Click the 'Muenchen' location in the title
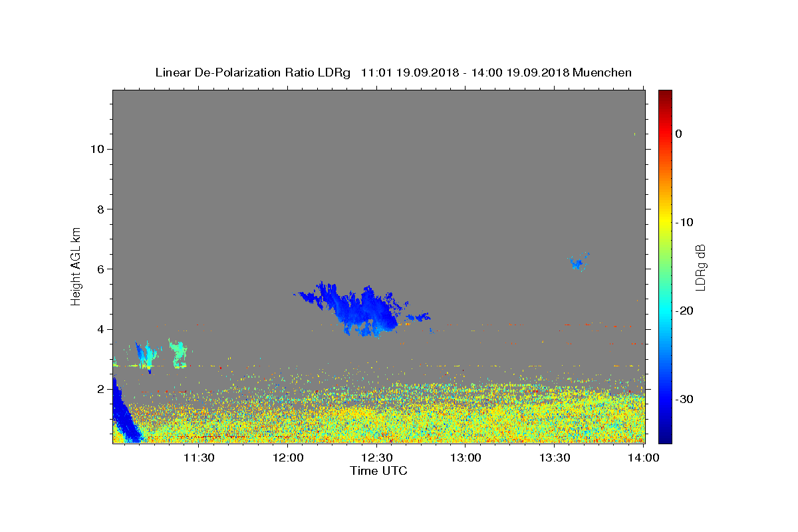Screen dimensions: 798x532 (x=602, y=72)
